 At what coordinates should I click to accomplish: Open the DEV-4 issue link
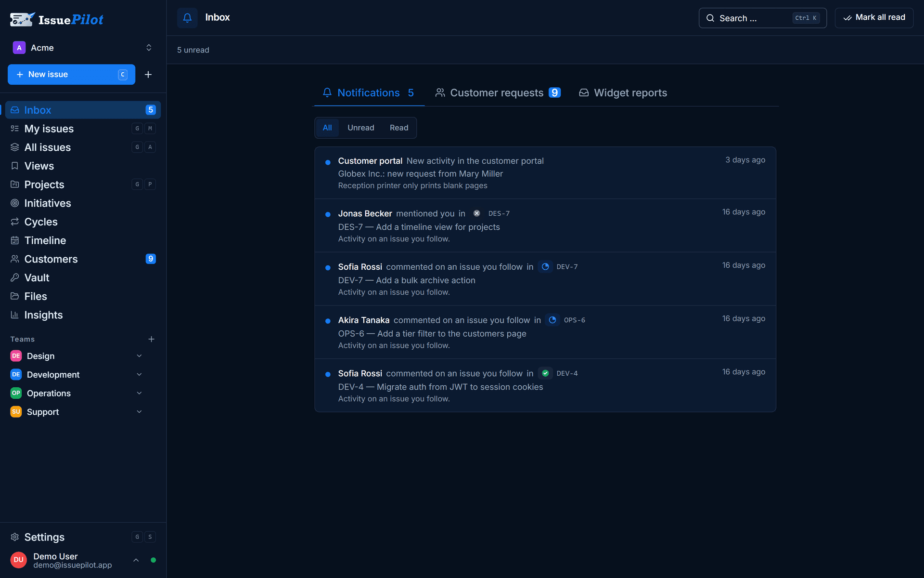click(x=567, y=373)
